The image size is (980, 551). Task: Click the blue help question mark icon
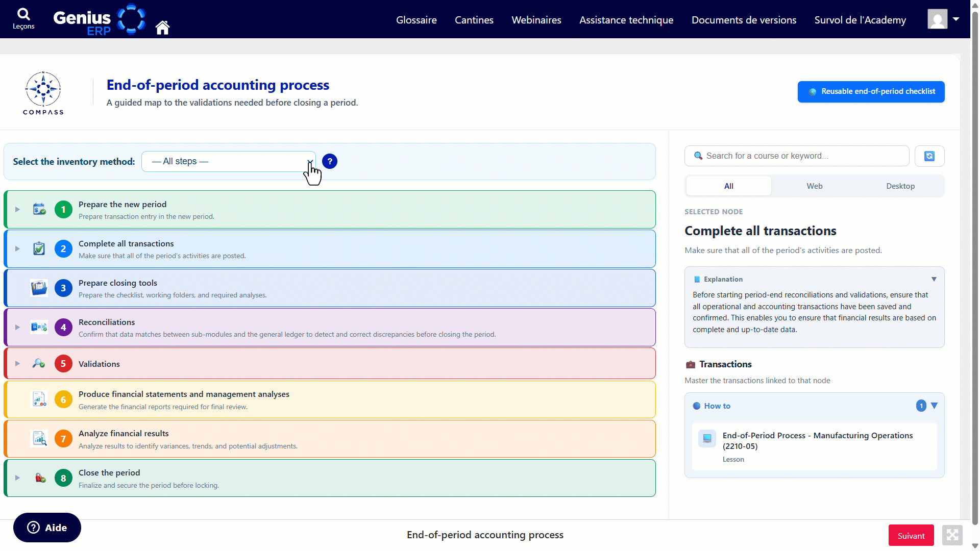point(330,161)
